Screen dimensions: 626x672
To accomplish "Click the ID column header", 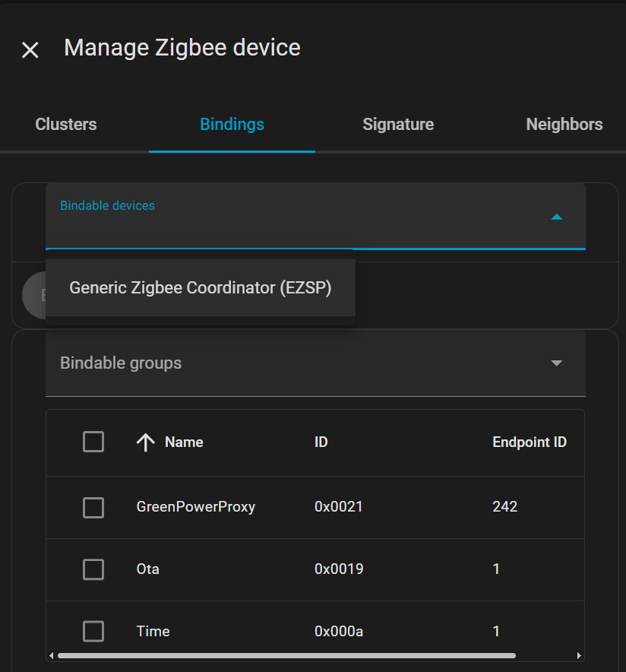I will (x=321, y=442).
